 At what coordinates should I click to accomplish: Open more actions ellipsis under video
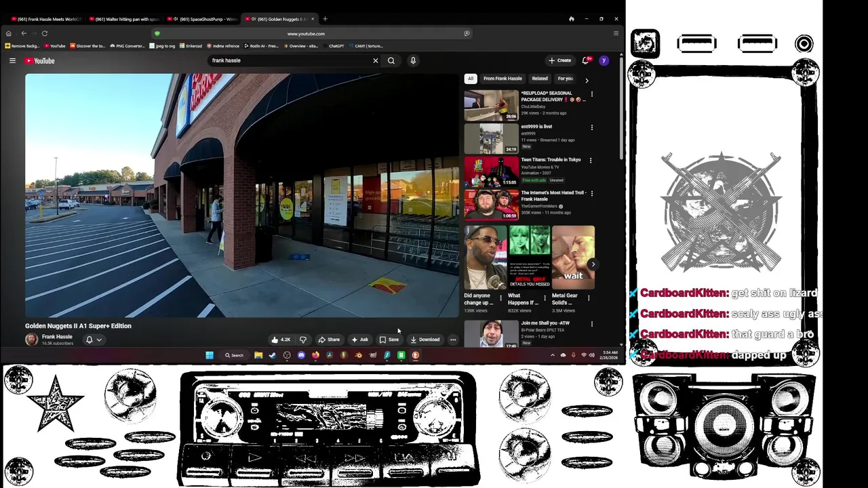click(x=453, y=340)
